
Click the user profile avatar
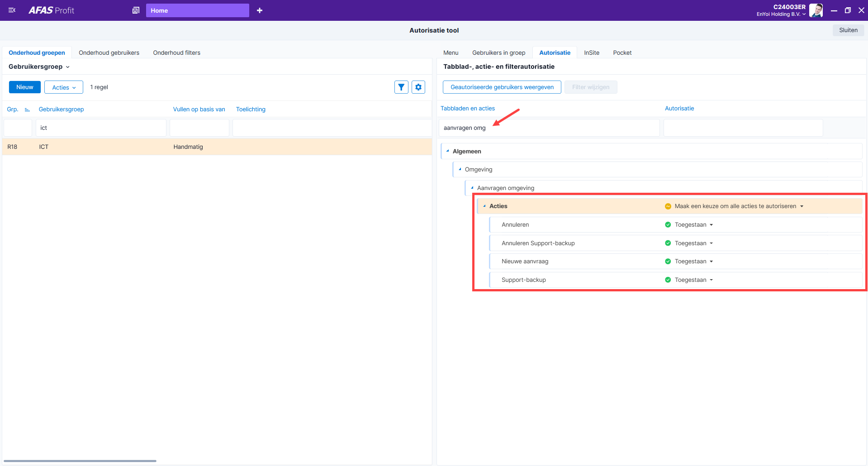click(x=816, y=10)
